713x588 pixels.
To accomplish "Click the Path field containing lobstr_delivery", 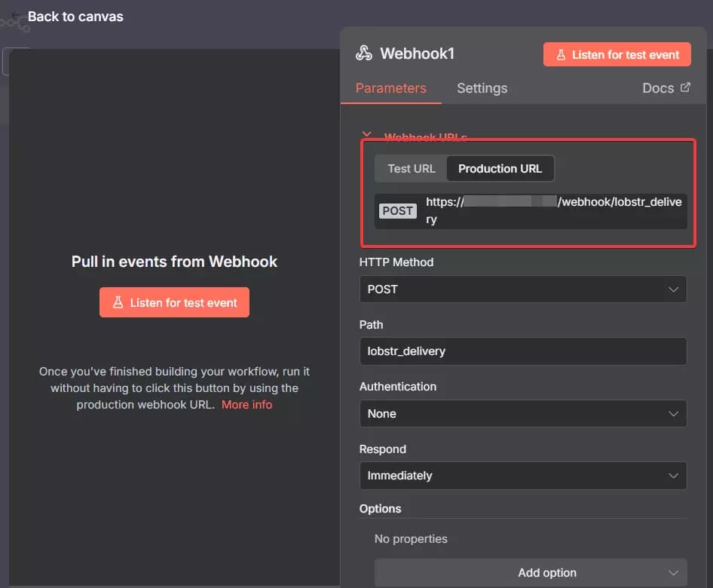I will click(523, 351).
